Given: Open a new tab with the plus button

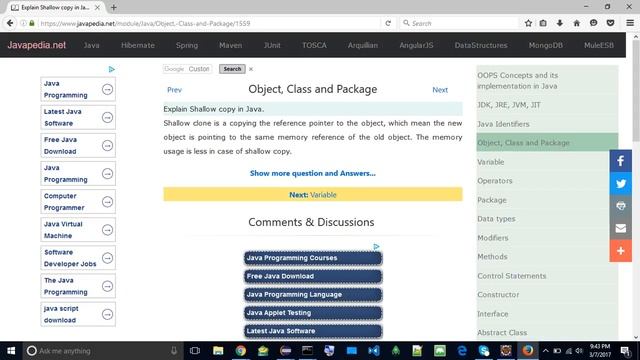Looking at the screenshot, I should [x=113, y=7].
